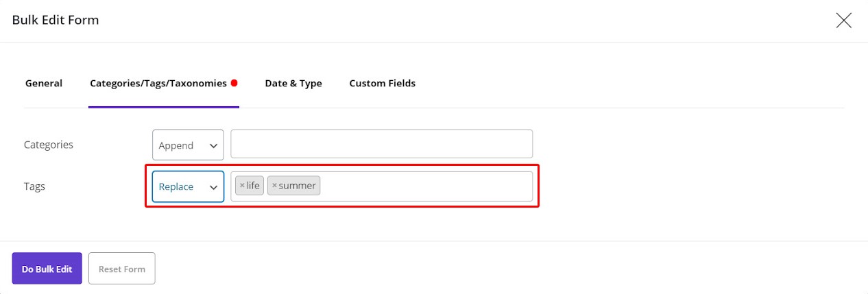Click the red dot on Taxonomies tab

click(x=234, y=83)
